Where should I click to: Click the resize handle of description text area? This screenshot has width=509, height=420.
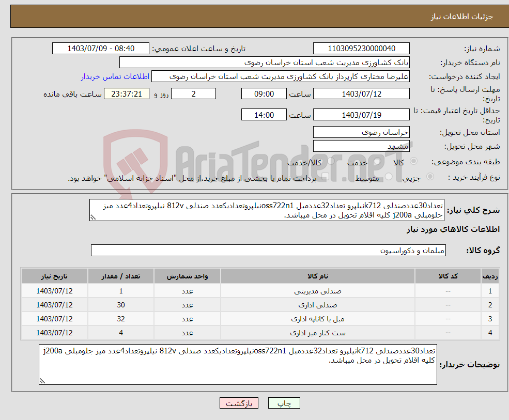93,217
